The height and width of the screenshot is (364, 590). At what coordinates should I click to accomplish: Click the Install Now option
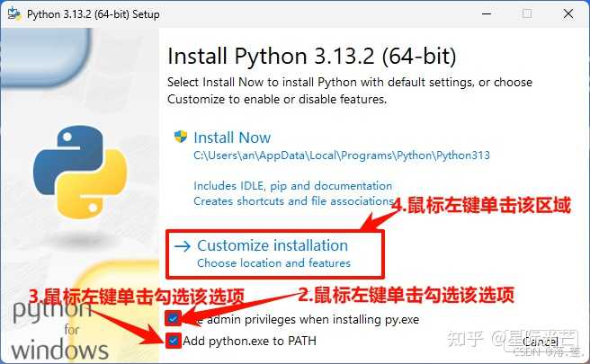click(232, 138)
